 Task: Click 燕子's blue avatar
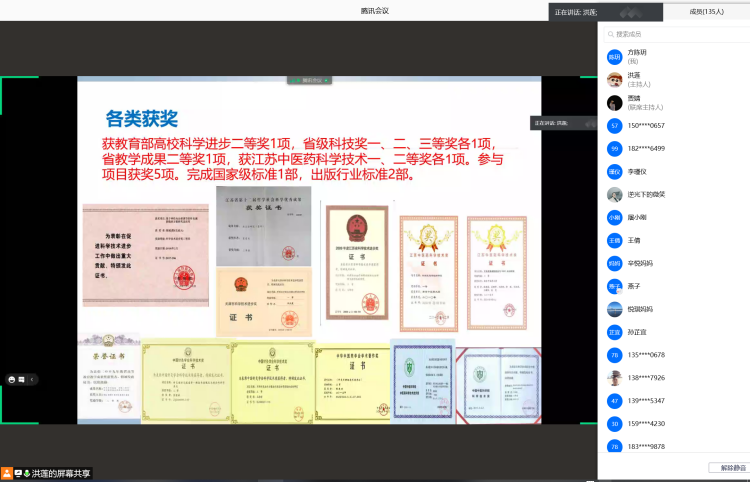pyautogui.click(x=615, y=286)
